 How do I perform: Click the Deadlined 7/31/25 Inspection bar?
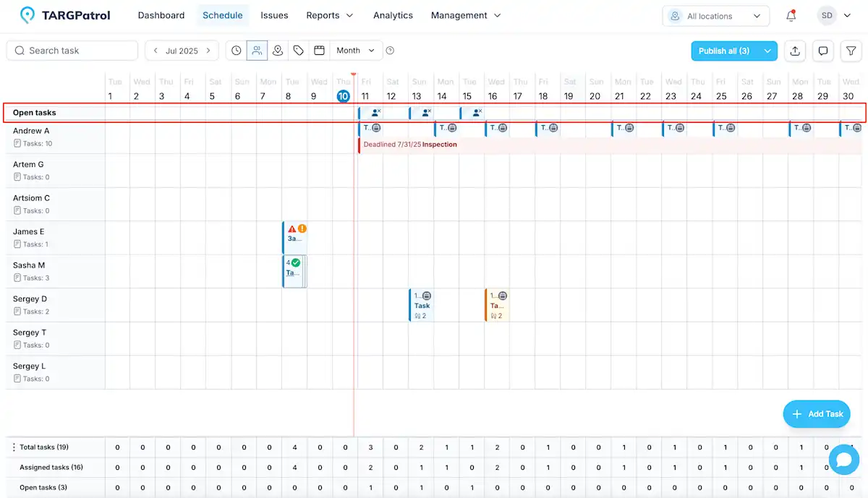(x=610, y=145)
